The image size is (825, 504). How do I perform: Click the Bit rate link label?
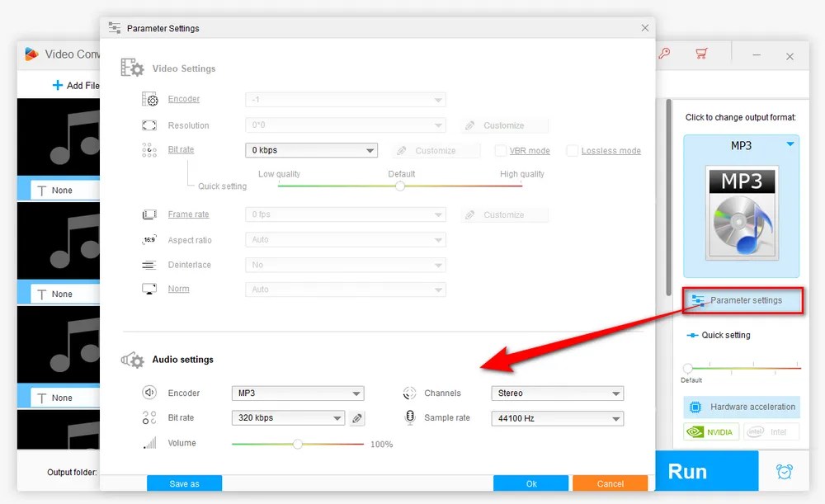tap(181, 149)
